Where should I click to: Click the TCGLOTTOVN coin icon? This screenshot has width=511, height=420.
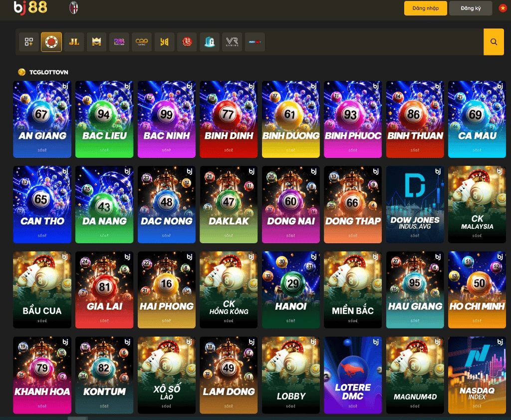[x=22, y=72]
